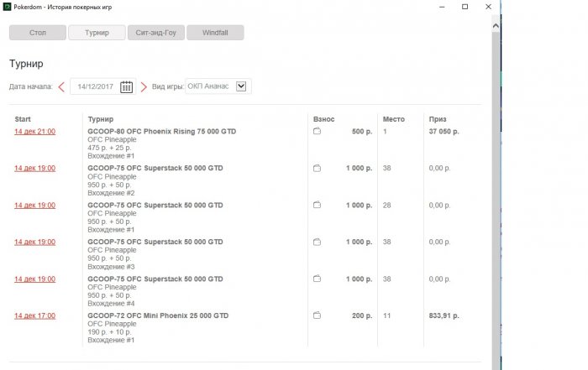Click buy-in icon for Superstack entry #1

(317, 205)
